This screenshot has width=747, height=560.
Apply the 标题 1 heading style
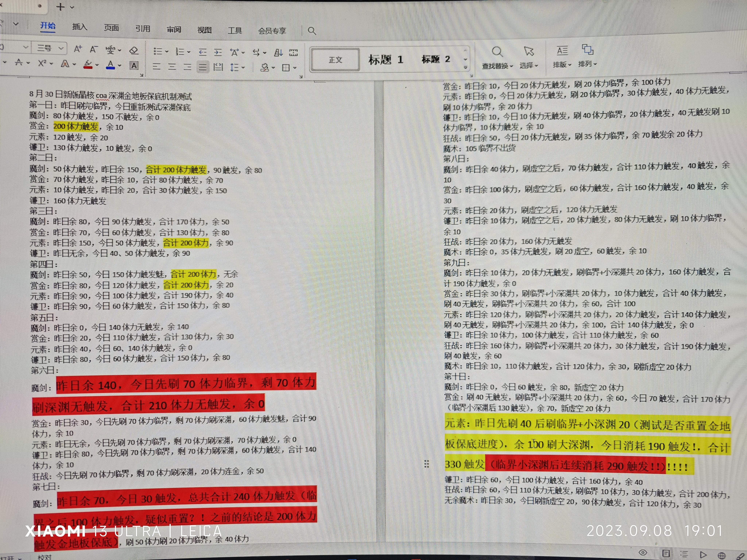[x=386, y=59]
